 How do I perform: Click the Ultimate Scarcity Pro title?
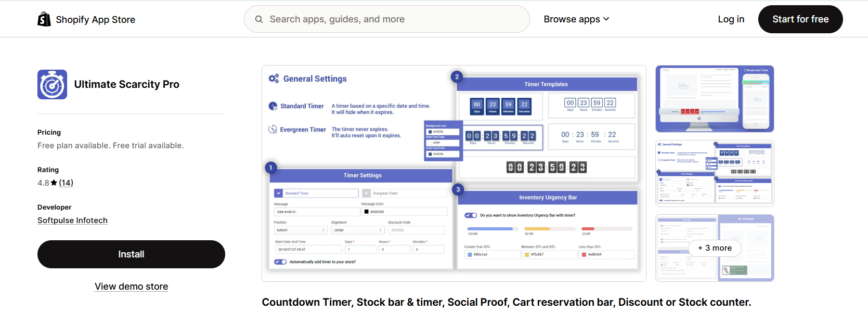coord(127,84)
